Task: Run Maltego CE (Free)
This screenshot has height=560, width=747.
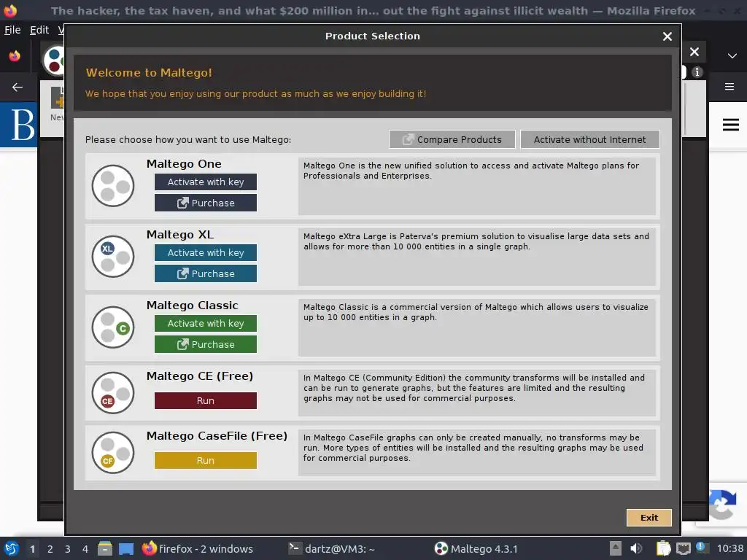Action: [205, 401]
